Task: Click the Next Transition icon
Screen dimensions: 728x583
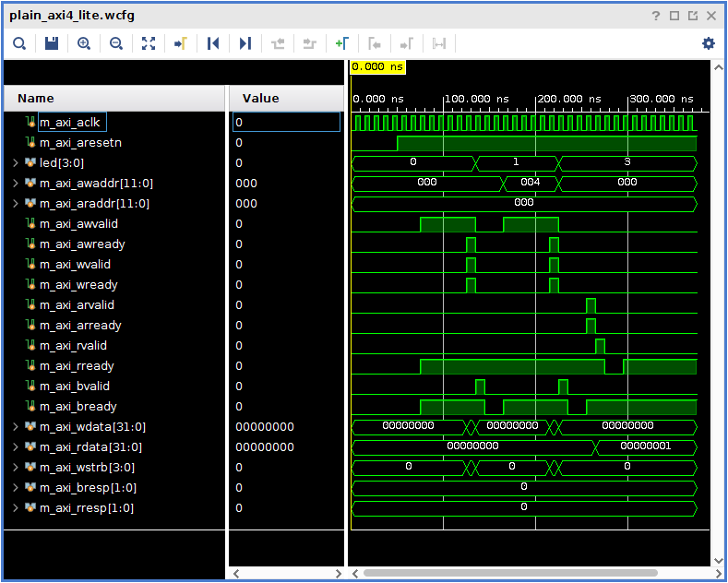Action: coord(310,43)
